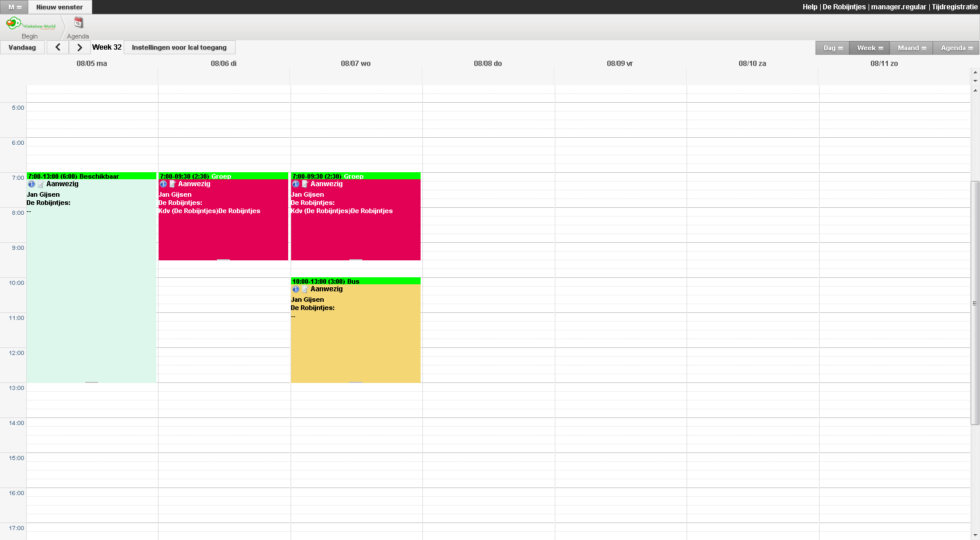Open the Tijdregistratie link
The image size is (980, 540).
coord(954,7)
